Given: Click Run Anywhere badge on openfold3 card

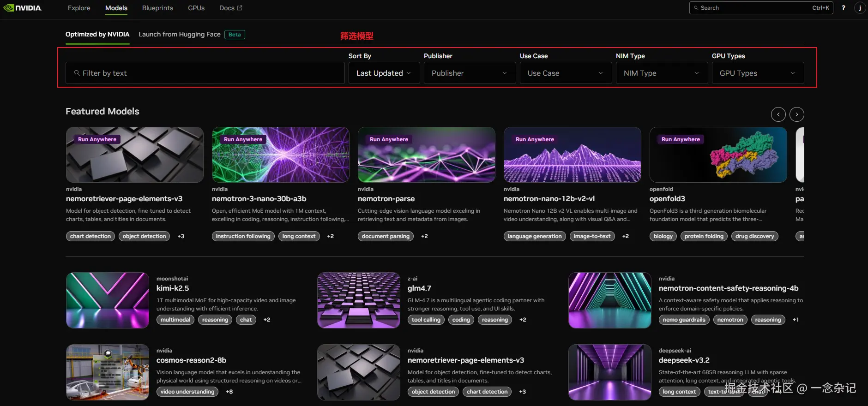Looking at the screenshot, I should click(681, 139).
